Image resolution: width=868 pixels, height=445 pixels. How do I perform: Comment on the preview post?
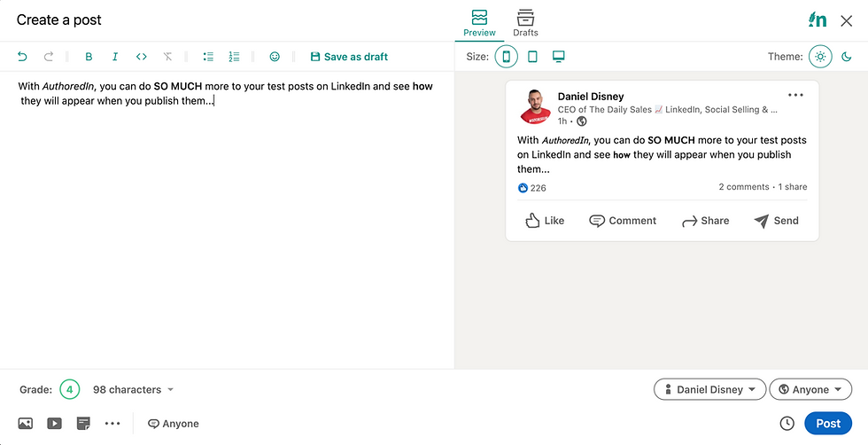[623, 221]
